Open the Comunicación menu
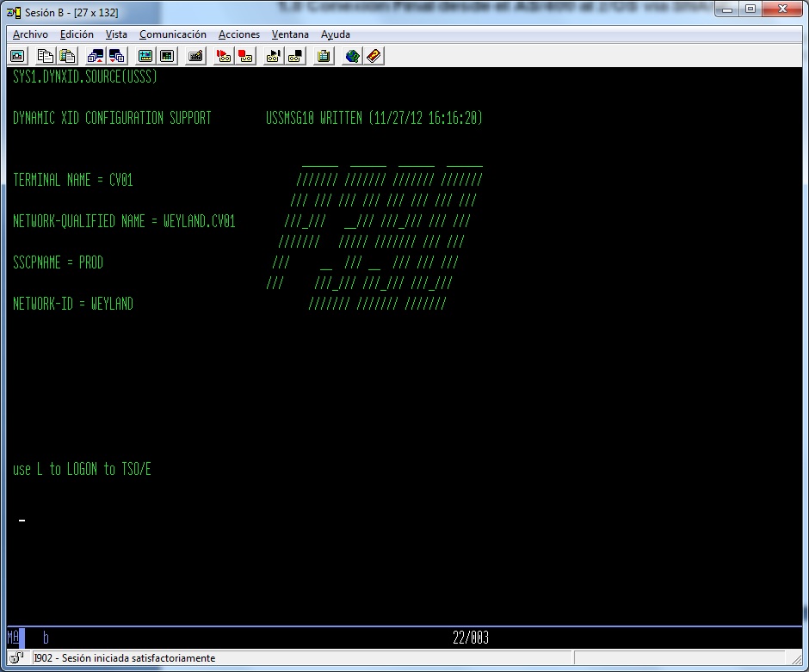 coord(173,34)
